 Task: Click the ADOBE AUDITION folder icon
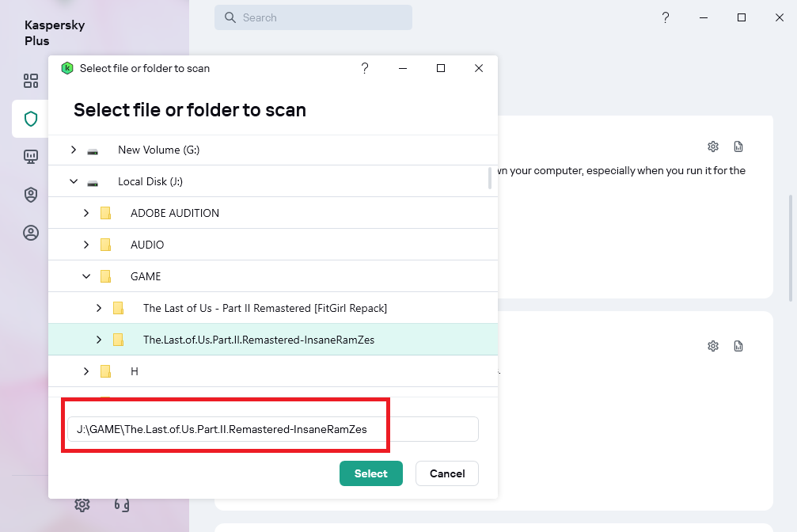point(105,213)
